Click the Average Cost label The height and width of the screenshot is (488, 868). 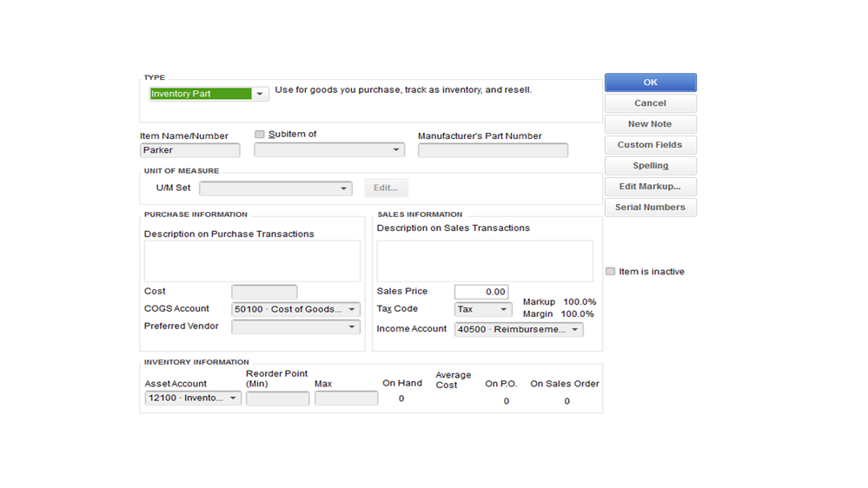click(454, 380)
